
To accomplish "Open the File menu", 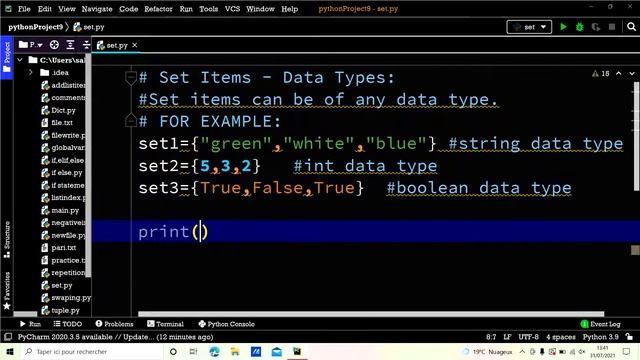I will click(24, 9).
